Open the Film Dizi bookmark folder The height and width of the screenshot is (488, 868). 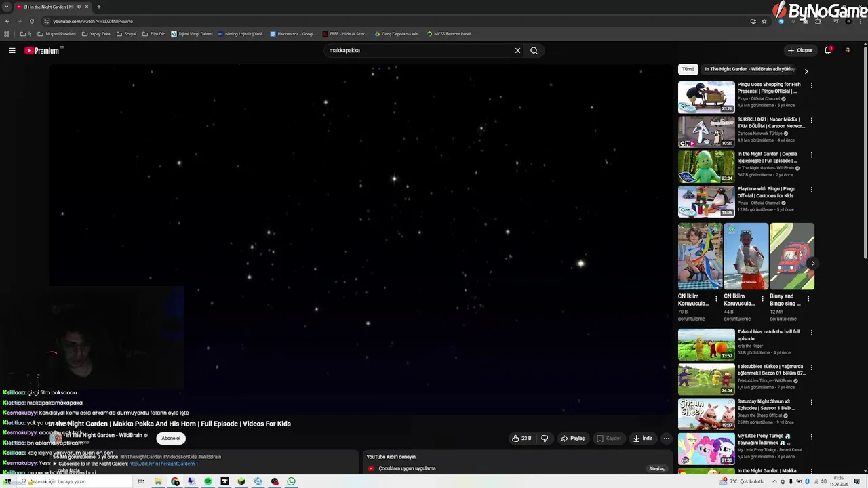(153, 34)
